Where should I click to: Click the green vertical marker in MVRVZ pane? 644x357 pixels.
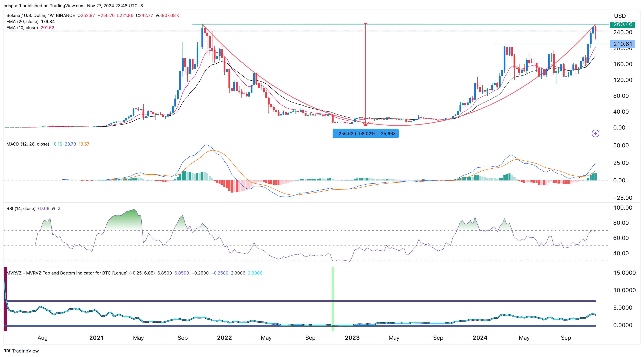click(333, 299)
